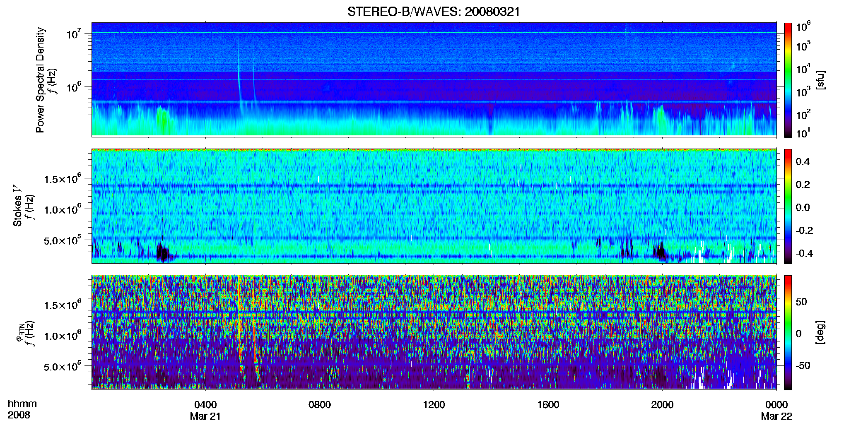Click inside the Stokes V spectrogram panel
The height and width of the screenshot is (447, 868).
pos(434,206)
